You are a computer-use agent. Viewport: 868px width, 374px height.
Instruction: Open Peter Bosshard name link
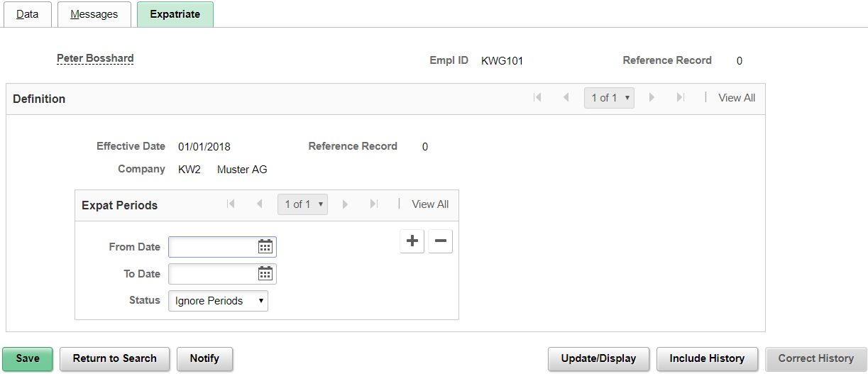click(x=95, y=58)
